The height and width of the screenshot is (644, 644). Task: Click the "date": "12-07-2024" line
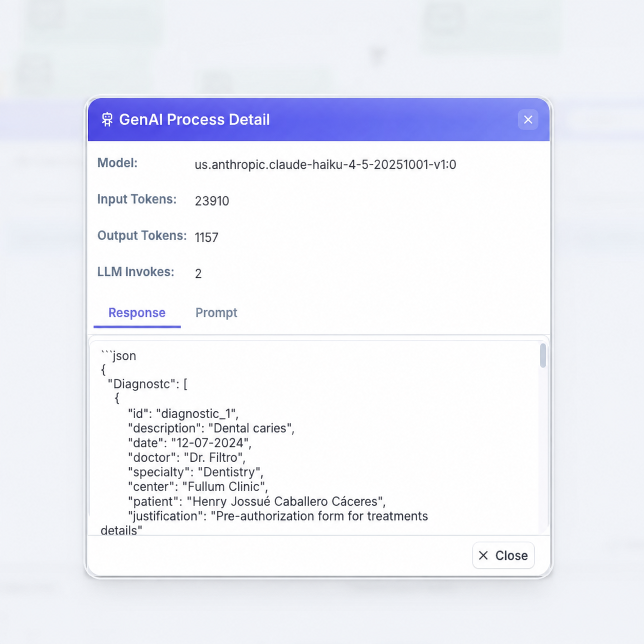point(190,443)
